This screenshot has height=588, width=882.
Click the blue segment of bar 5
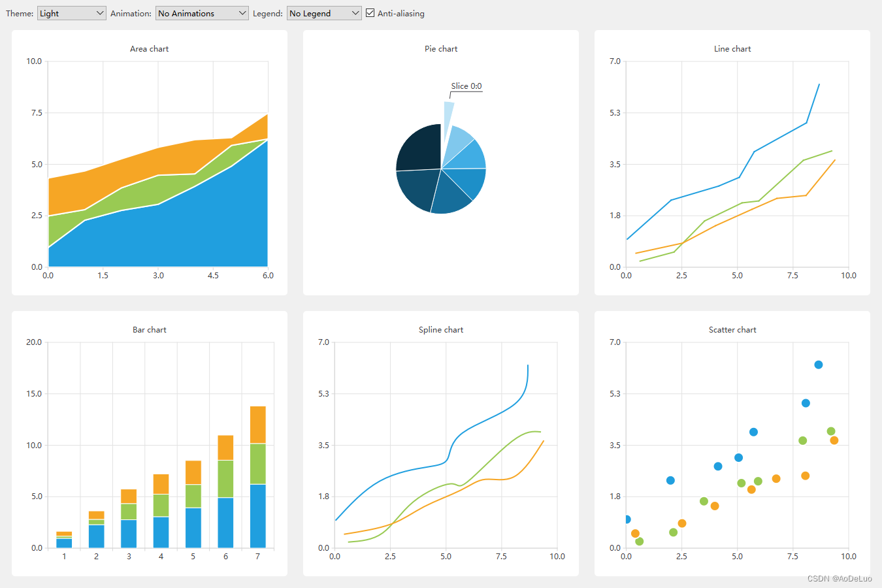193,528
